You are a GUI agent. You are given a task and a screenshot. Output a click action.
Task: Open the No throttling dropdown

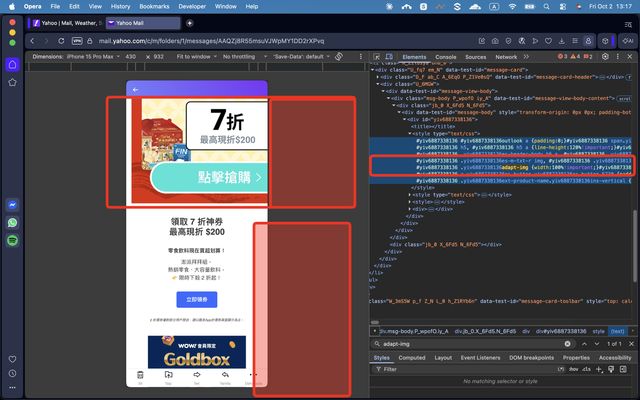245,56
